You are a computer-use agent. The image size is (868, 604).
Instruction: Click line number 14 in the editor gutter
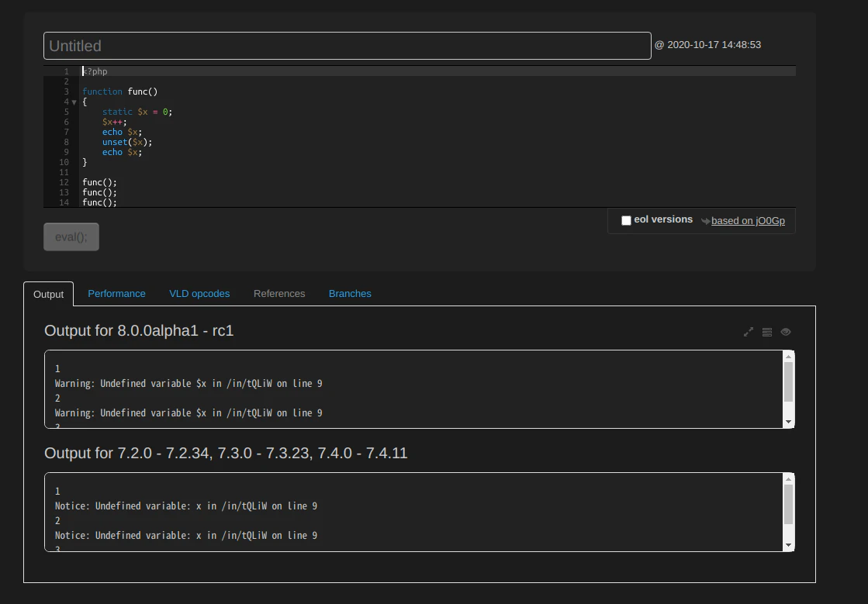[x=64, y=202]
